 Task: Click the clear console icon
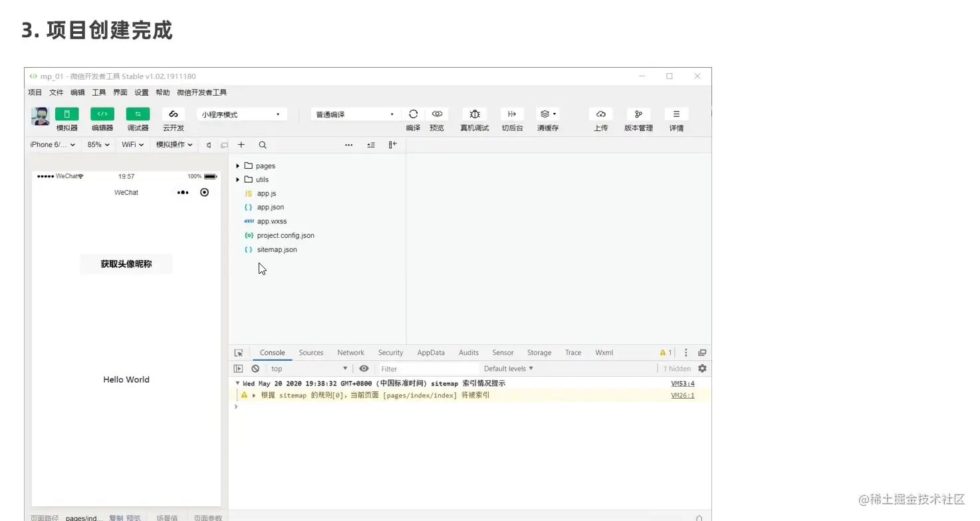[255, 369]
